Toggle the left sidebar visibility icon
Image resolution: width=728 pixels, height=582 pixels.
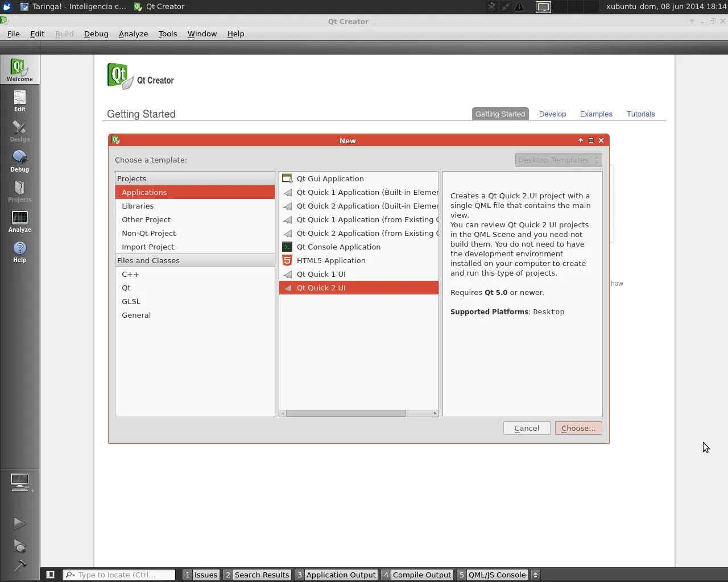[50, 575]
